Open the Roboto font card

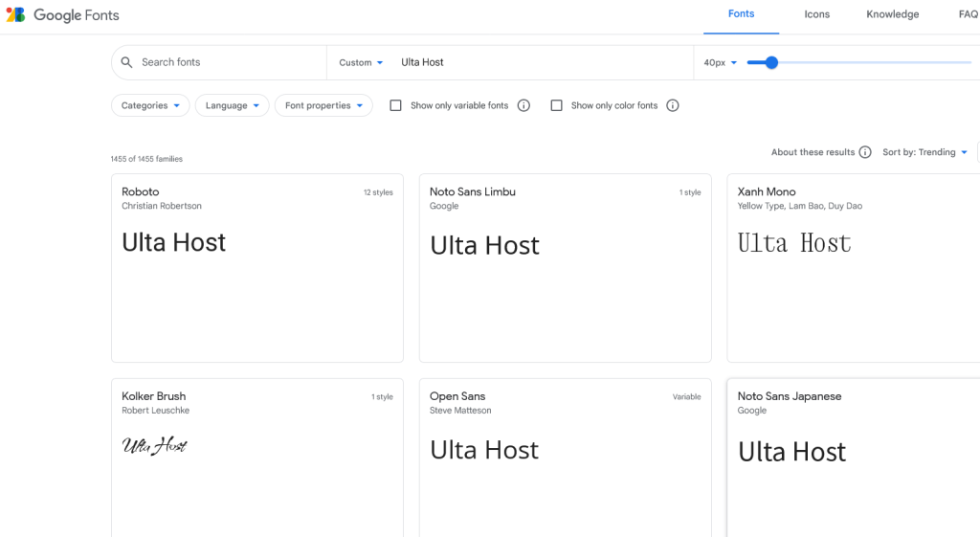click(257, 268)
